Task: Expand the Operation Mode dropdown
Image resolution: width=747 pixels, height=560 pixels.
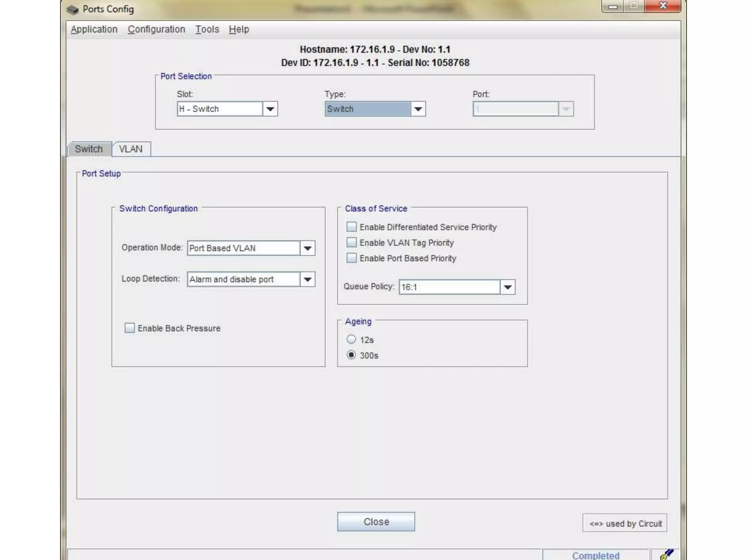Action: [x=307, y=248]
